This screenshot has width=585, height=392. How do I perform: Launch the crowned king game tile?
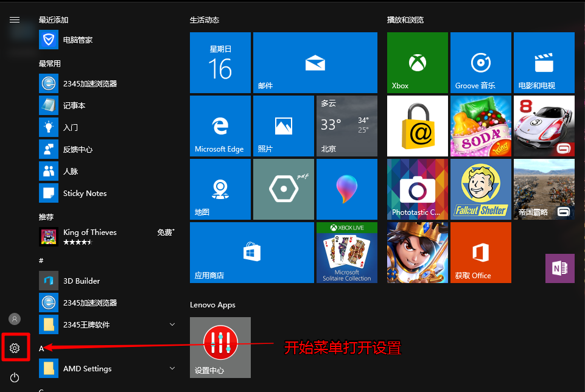[x=418, y=253]
